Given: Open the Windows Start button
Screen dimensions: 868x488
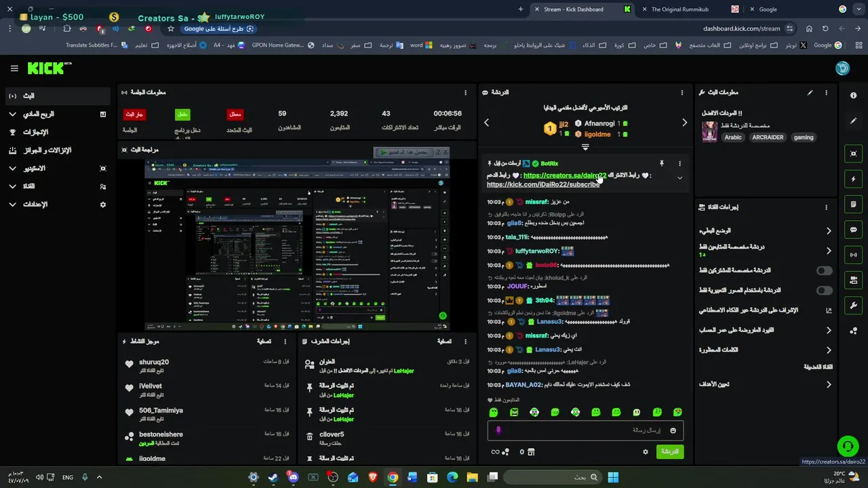Looking at the screenshot, I should [613, 477].
